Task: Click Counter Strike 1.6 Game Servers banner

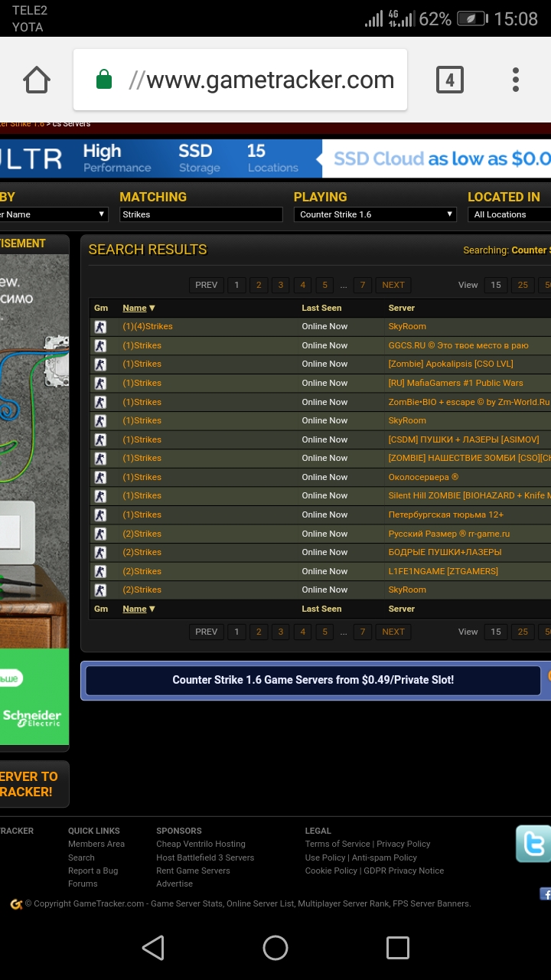Action: point(313,680)
